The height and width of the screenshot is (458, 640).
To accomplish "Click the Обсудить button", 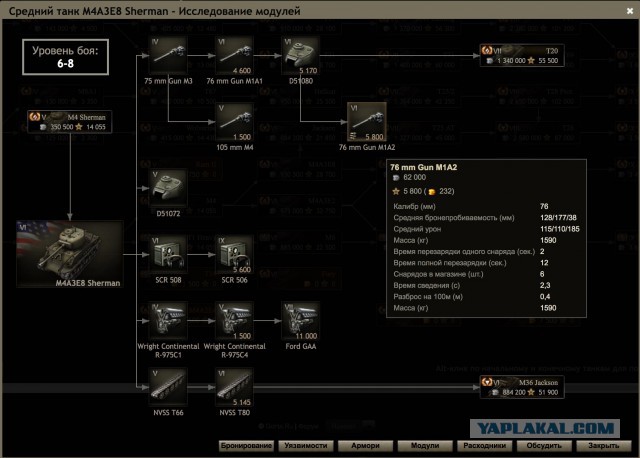I will [544, 446].
